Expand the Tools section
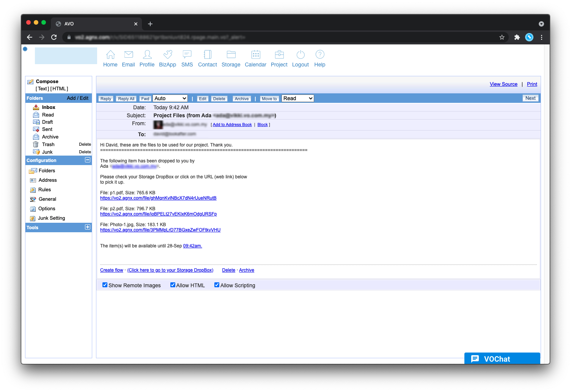 pos(88,227)
